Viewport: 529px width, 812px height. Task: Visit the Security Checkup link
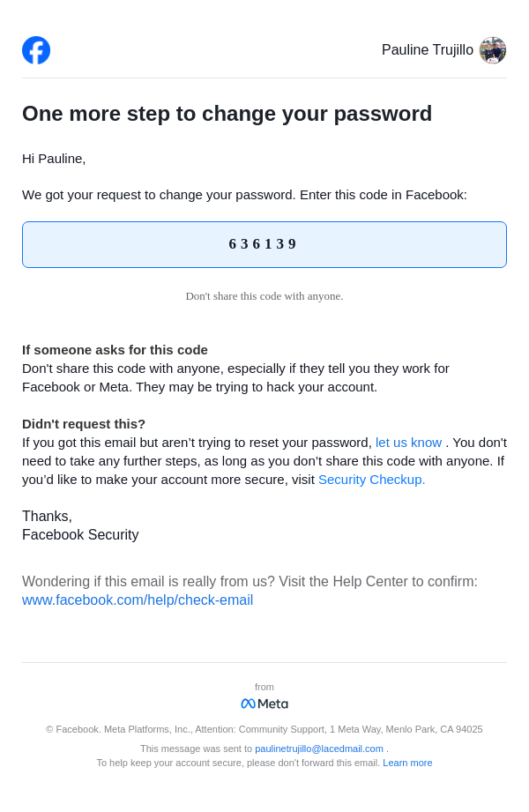(x=371, y=480)
